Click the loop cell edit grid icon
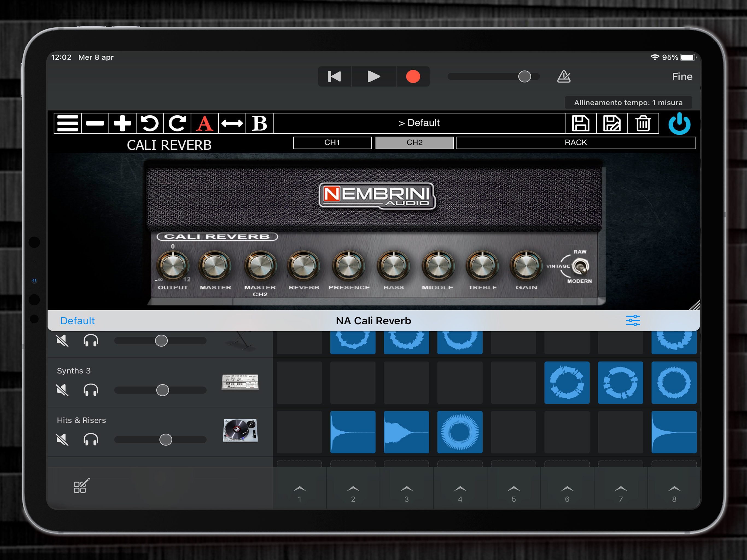Viewport: 747px width, 560px height. pos(81,486)
